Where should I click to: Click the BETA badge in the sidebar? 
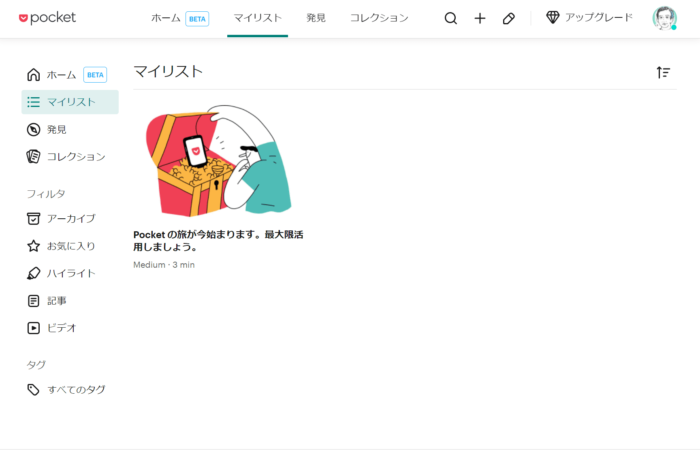95,75
